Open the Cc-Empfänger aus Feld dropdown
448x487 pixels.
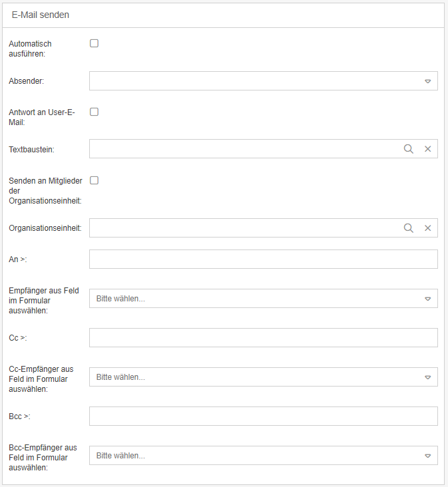428,377
